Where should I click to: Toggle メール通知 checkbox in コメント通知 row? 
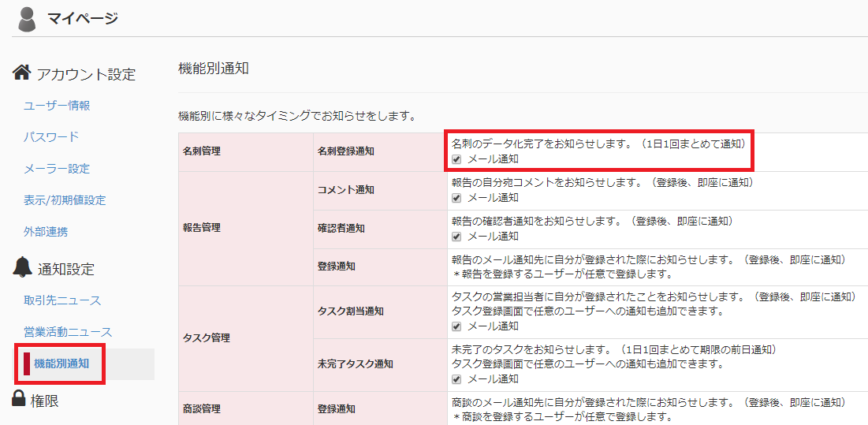(x=457, y=197)
